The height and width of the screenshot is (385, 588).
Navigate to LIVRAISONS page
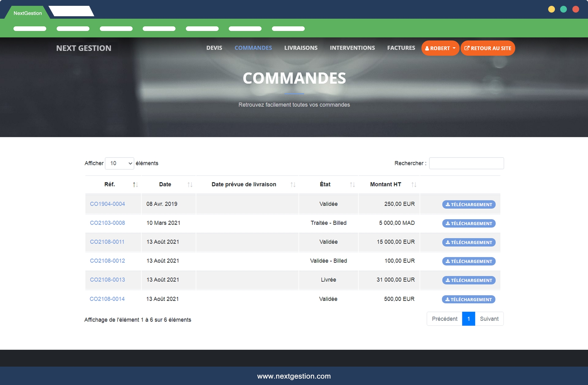301,48
